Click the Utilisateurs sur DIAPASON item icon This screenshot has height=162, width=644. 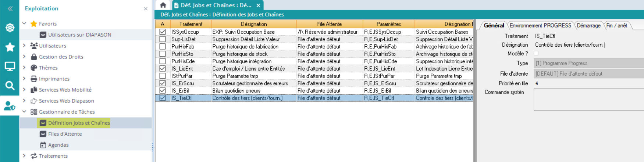(43, 35)
